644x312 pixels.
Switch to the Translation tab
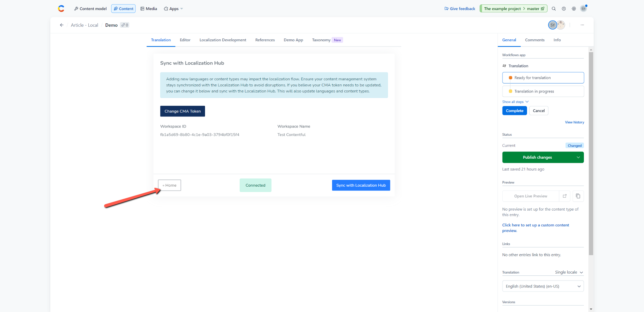(161, 40)
